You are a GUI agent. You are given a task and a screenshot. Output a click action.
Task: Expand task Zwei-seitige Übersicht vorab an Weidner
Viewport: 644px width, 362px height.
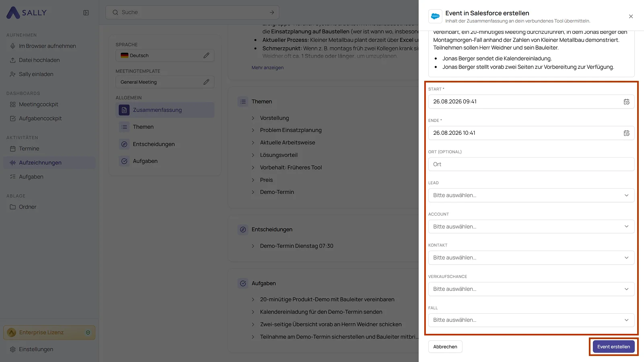[x=253, y=325]
